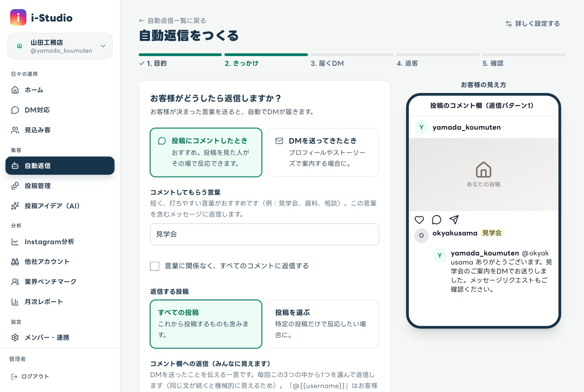584x392 pixels.
Task: Open 投稿管理 in the sidebar
Action: coord(60,186)
